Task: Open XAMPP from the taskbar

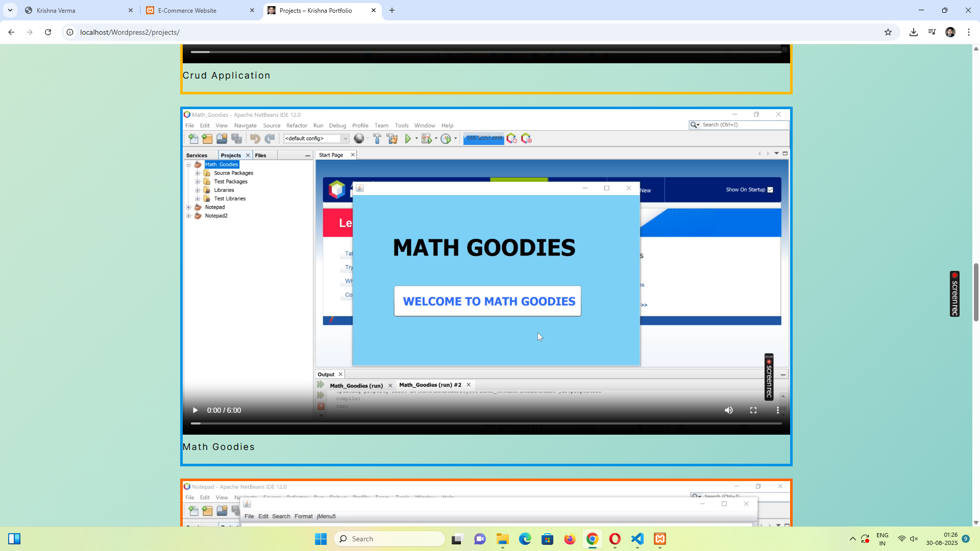Action: pyautogui.click(x=660, y=539)
